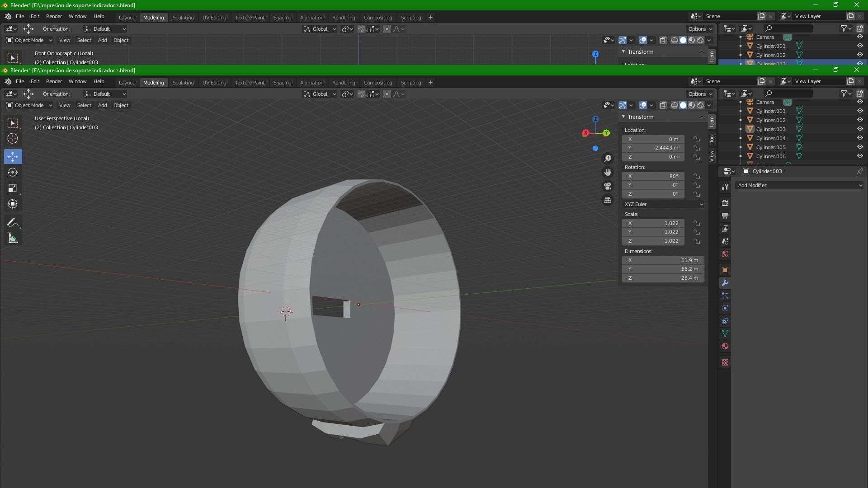Viewport: 868px width, 488px height.
Task: Collapse the Transform panel
Action: click(623, 117)
